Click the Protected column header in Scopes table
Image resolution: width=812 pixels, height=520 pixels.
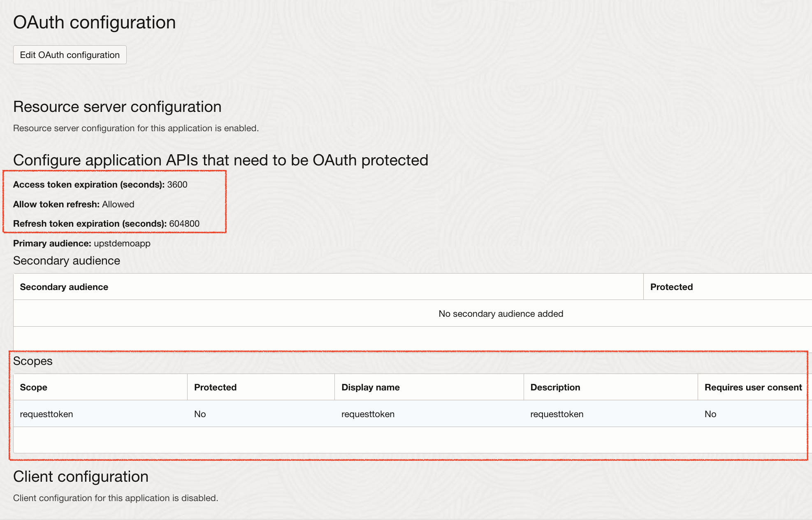(x=215, y=387)
